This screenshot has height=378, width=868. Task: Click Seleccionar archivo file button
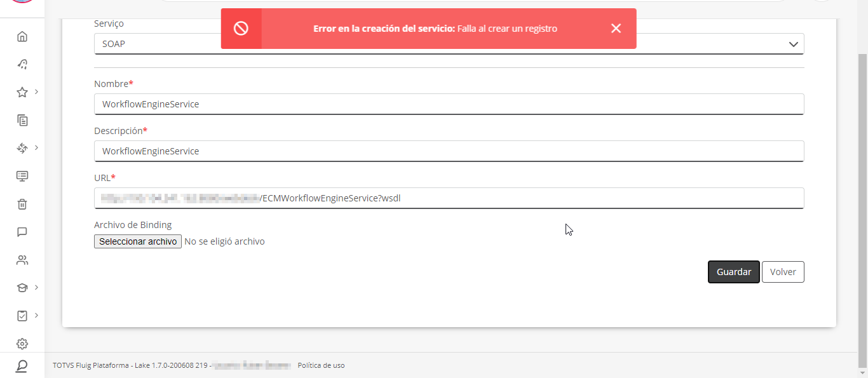click(138, 241)
